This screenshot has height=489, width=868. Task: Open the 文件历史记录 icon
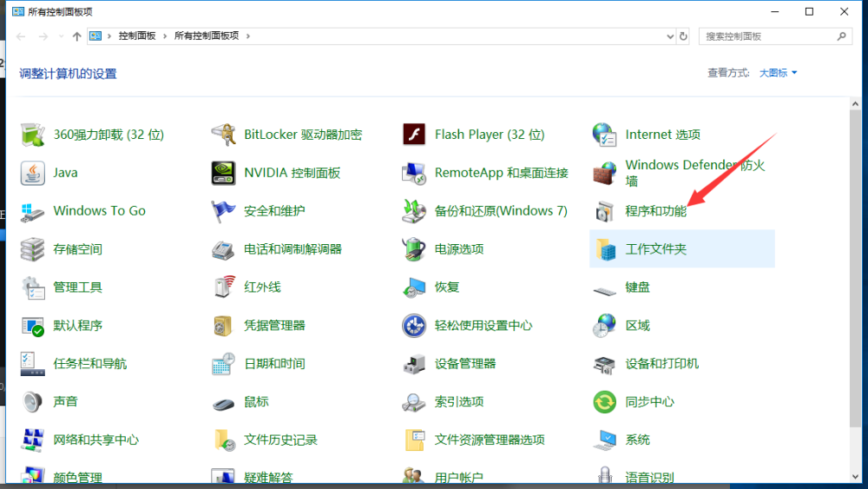click(224, 439)
